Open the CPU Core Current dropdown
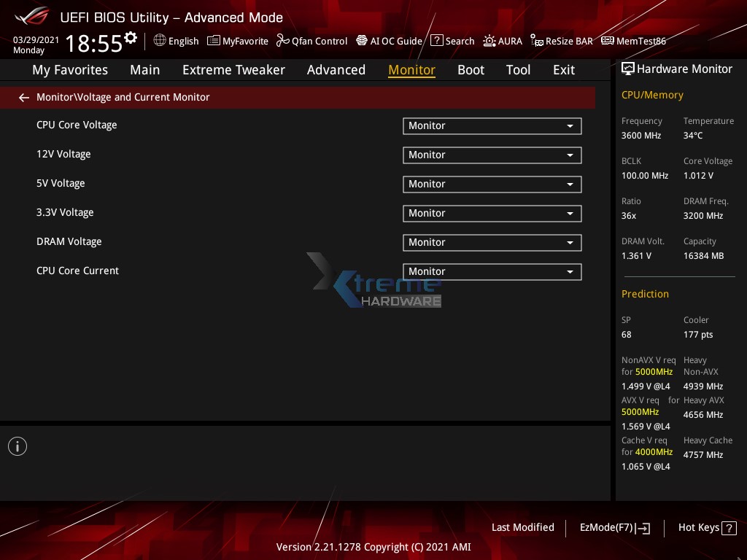Image resolution: width=747 pixels, height=560 pixels. point(492,271)
